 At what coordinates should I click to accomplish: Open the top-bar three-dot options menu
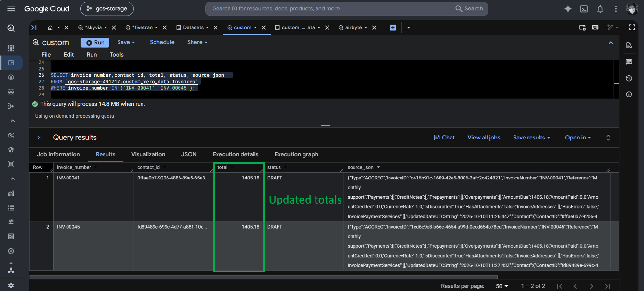(x=616, y=9)
